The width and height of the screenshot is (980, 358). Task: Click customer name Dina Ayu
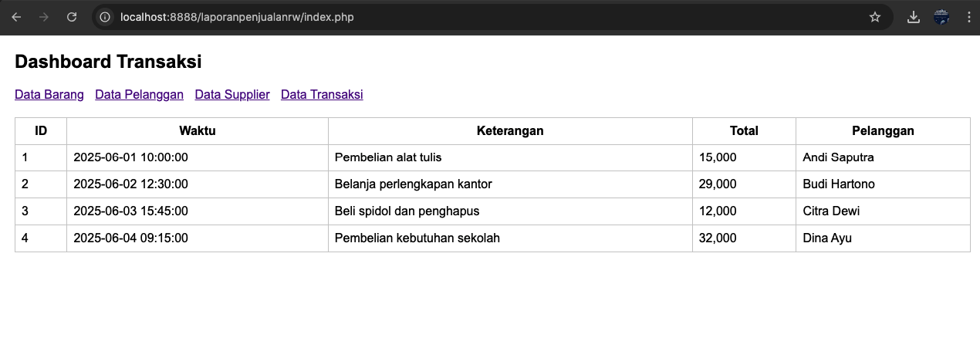coord(827,238)
